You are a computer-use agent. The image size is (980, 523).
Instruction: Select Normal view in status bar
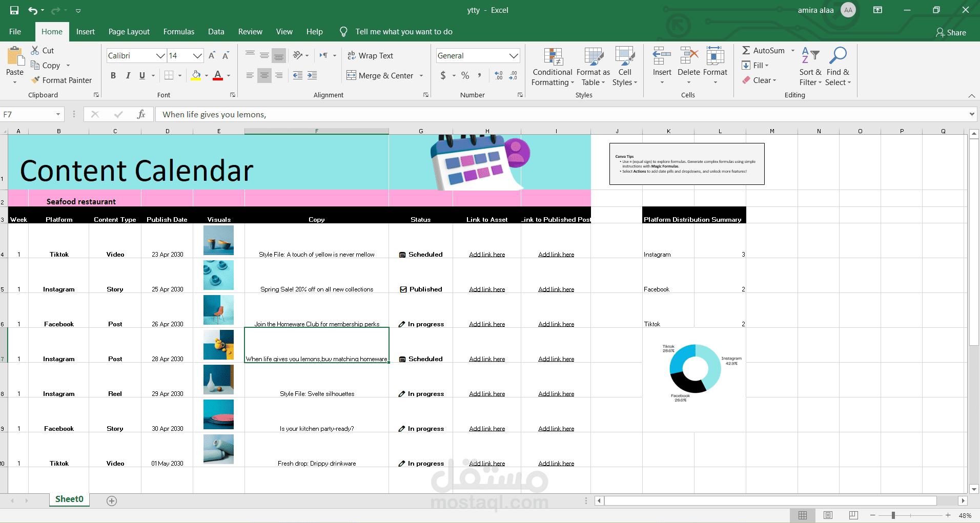click(x=803, y=515)
